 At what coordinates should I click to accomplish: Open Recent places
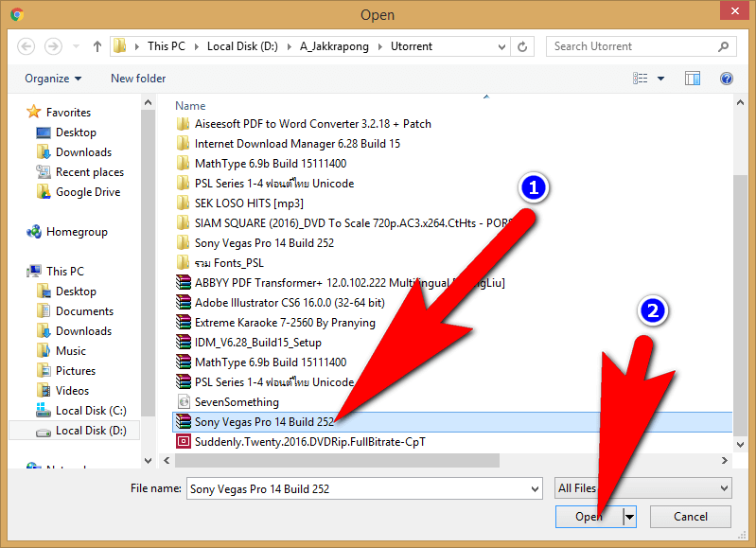(x=80, y=171)
